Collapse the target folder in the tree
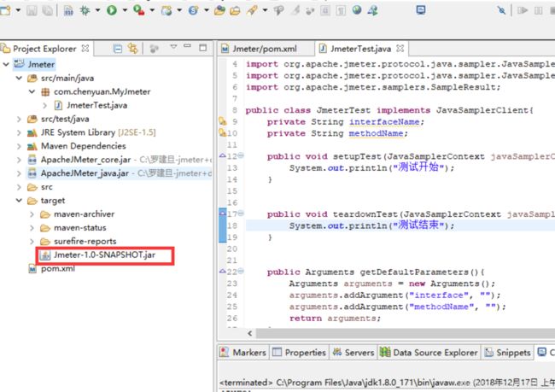 [x=19, y=201]
